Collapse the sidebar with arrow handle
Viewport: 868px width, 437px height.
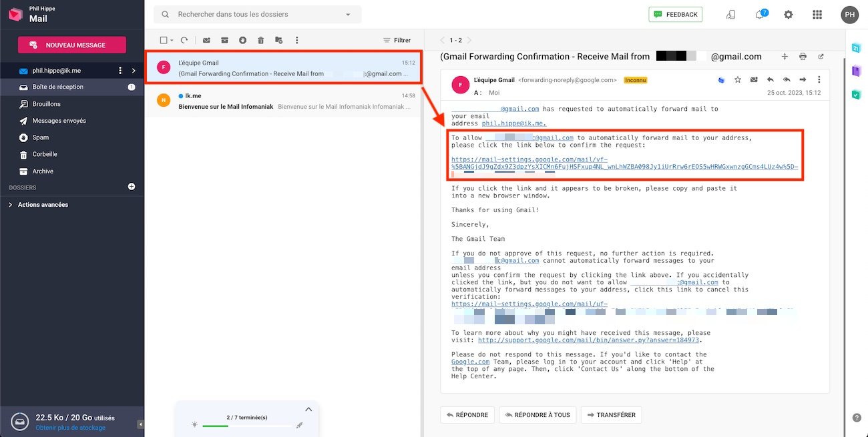point(140,424)
